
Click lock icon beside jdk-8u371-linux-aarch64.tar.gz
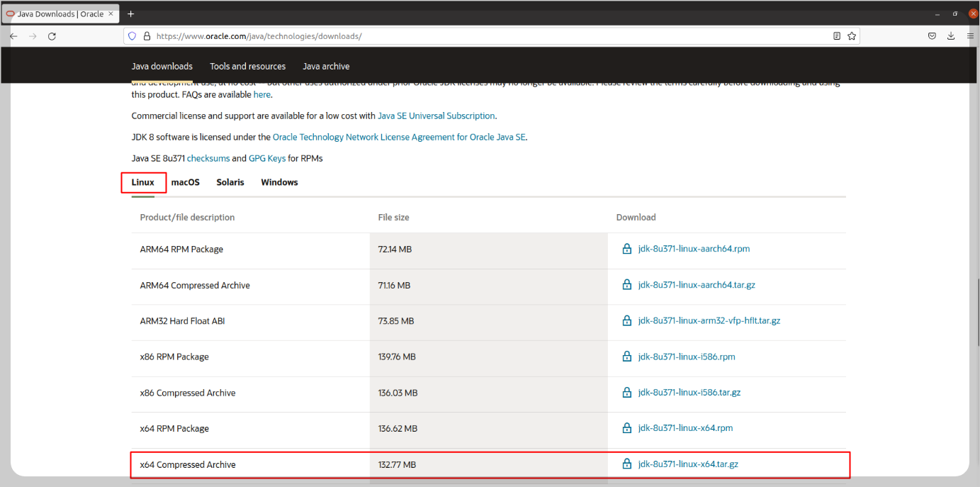pyautogui.click(x=626, y=285)
